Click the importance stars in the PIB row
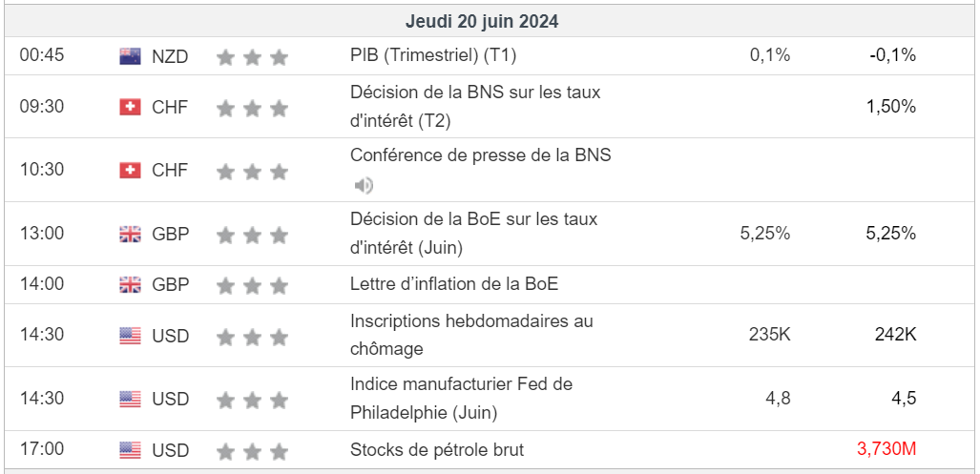 pyautogui.click(x=252, y=57)
